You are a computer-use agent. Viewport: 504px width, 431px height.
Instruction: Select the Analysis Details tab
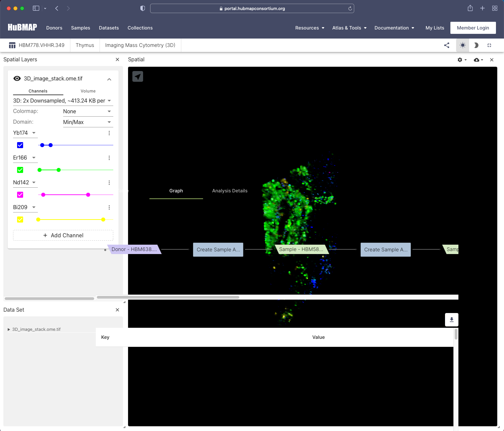(x=230, y=191)
